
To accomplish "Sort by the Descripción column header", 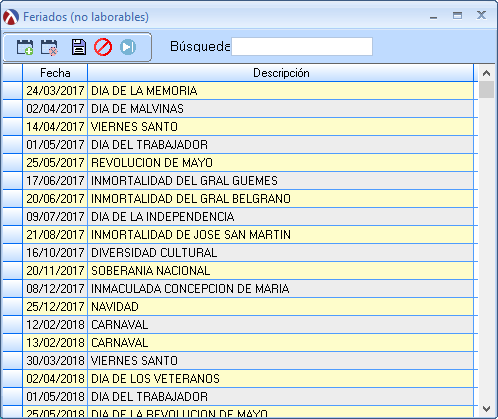I will click(281, 73).
